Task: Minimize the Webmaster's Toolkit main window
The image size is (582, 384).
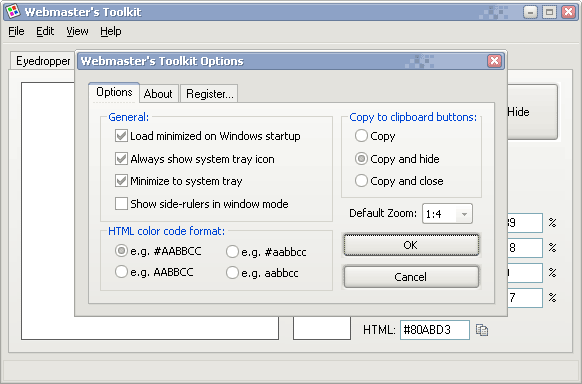Action: (530, 12)
